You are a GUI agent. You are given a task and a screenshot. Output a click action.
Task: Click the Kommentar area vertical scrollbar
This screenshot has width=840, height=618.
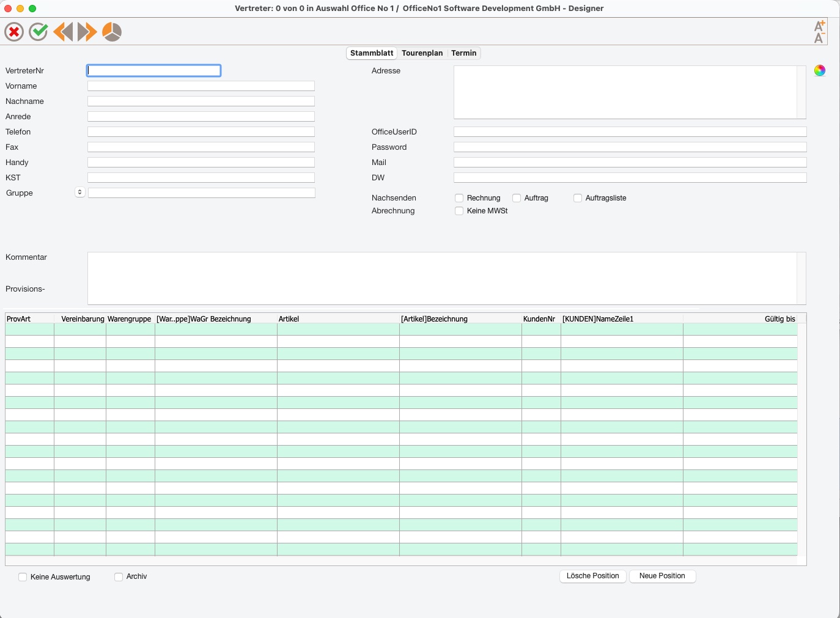pyautogui.click(x=801, y=278)
